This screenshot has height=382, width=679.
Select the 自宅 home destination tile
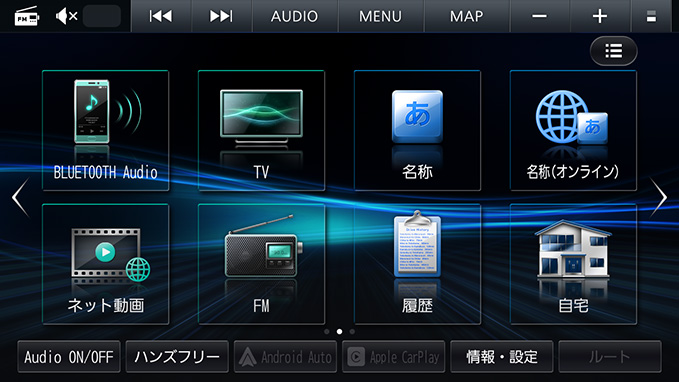point(573,264)
